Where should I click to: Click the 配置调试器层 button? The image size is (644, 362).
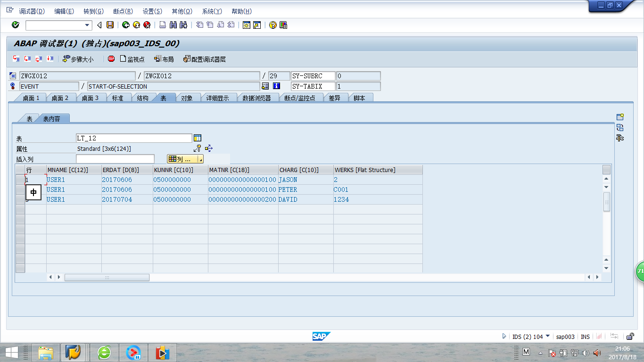(x=205, y=59)
